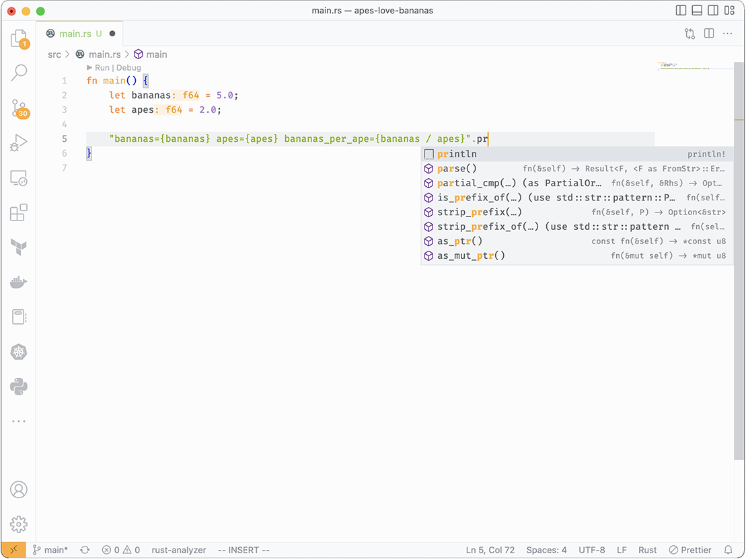Open the Remote Explorer view

coord(19,178)
